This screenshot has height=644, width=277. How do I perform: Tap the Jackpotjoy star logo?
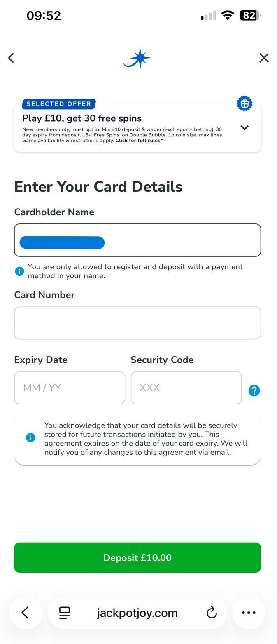(x=137, y=58)
